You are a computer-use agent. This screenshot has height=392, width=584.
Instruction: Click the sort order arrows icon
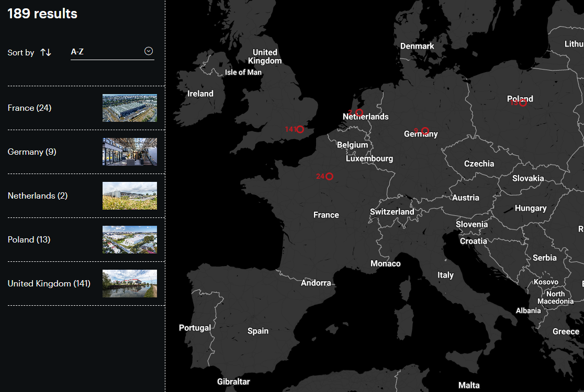pyautogui.click(x=46, y=52)
